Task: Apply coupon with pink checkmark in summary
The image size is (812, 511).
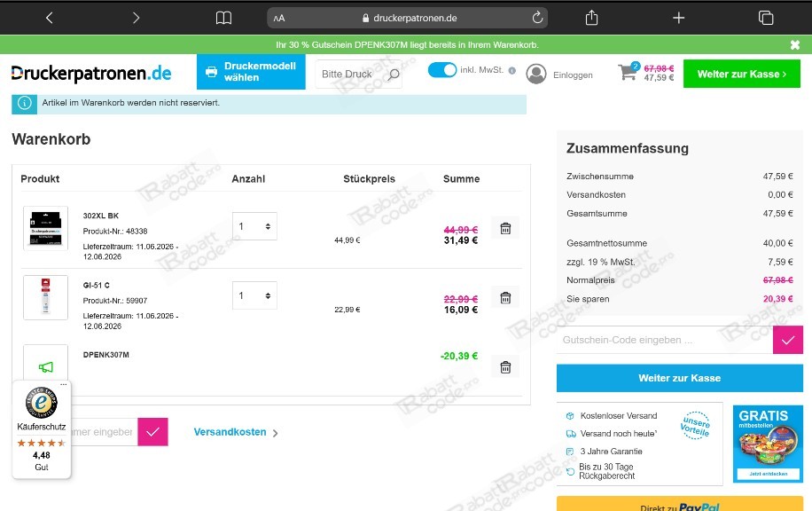Action: [x=788, y=340]
